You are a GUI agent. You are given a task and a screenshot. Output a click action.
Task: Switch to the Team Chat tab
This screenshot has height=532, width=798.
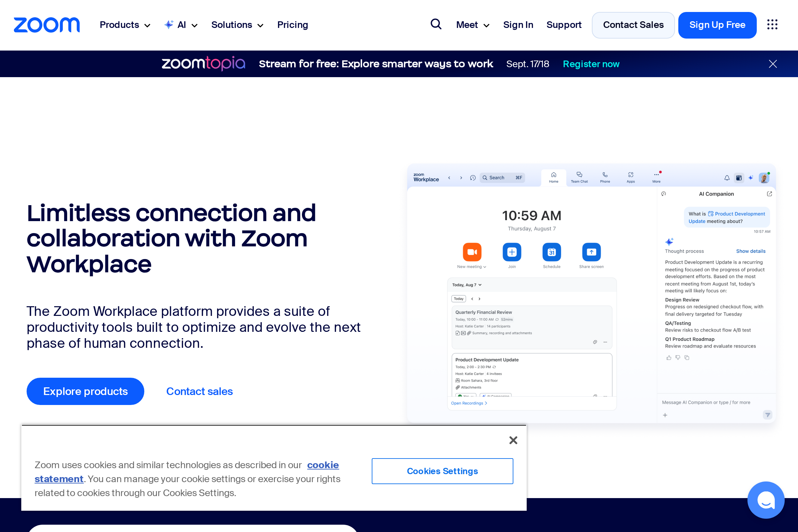click(579, 177)
